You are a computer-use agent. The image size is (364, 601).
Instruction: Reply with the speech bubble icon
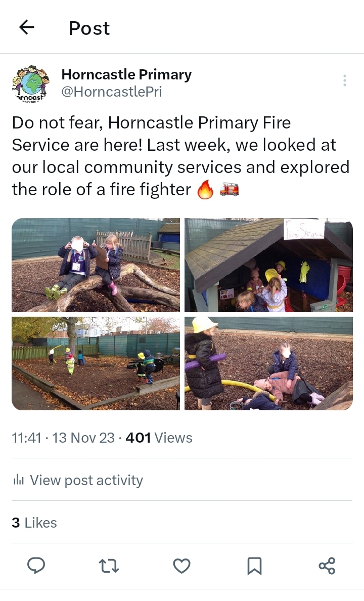[36, 566]
